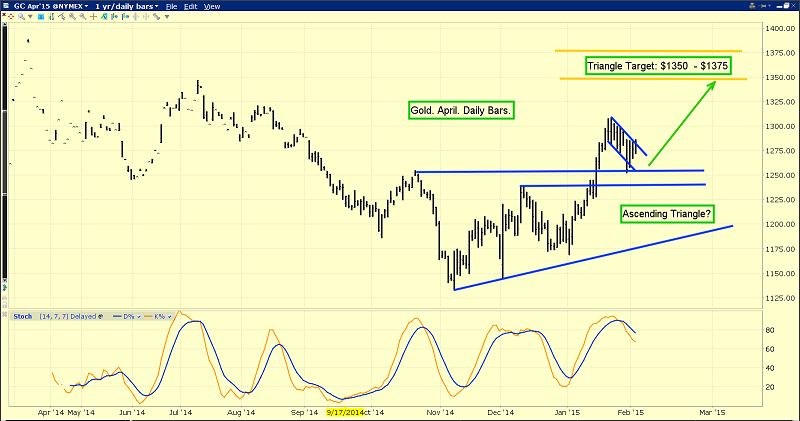Click the Nov '14 time axis label
Screen dimensions: 800x421
[440, 412]
